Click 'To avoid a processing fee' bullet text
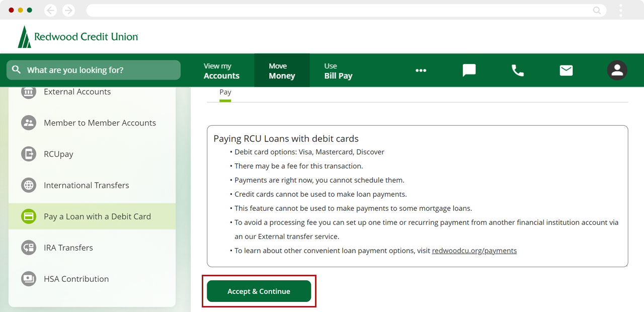The width and height of the screenshot is (644, 312). [426, 229]
